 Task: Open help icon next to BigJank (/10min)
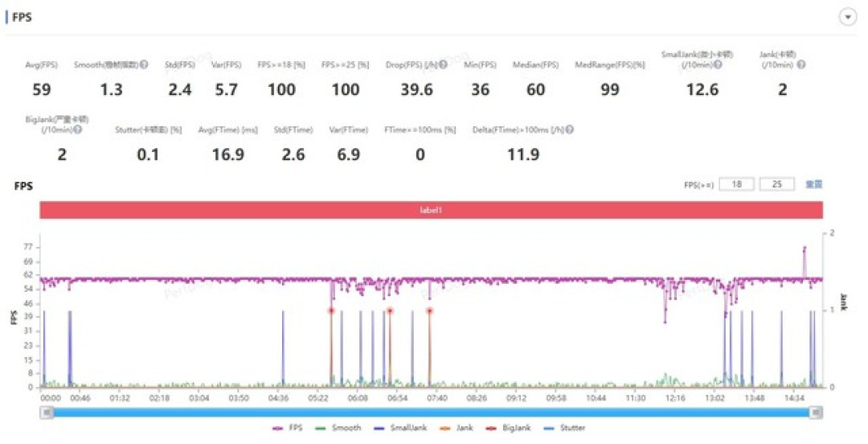78,129
